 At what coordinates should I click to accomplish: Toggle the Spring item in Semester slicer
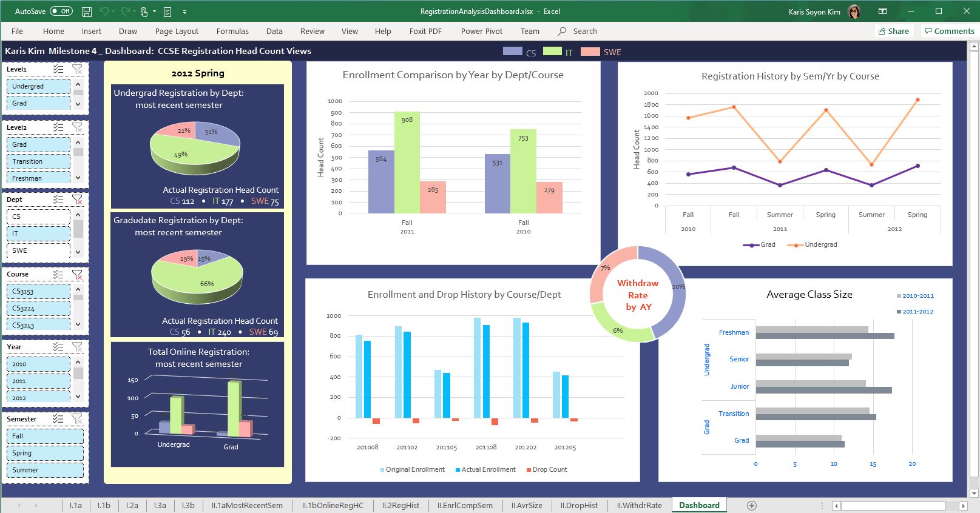point(46,453)
